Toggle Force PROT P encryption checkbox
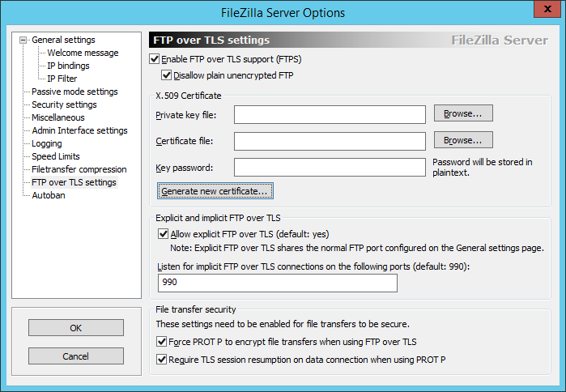 click(162, 342)
